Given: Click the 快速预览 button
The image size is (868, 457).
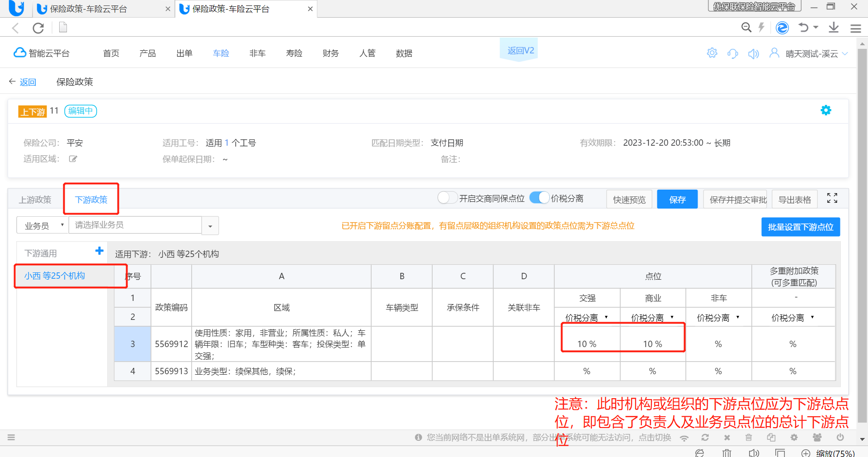Looking at the screenshot, I should click(629, 200).
